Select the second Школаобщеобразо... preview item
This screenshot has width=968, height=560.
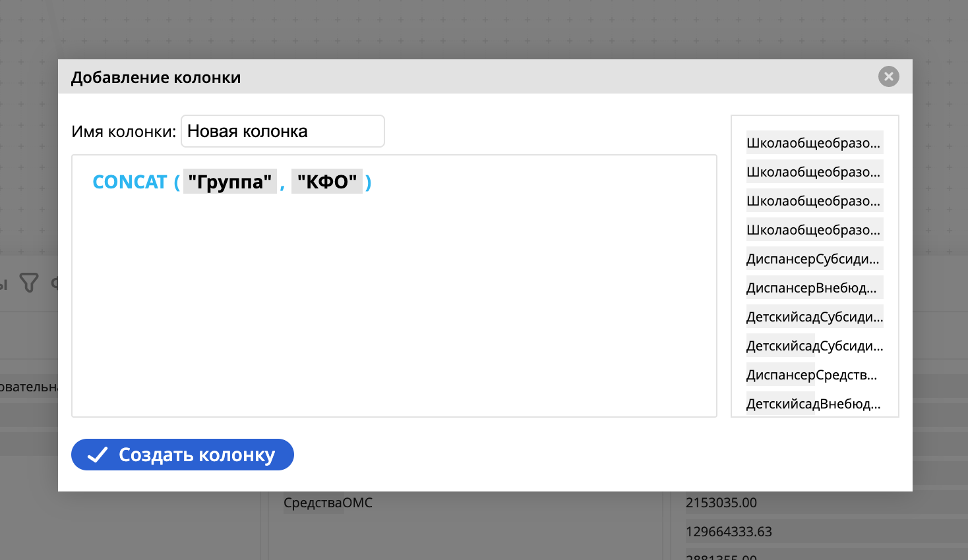(x=813, y=172)
